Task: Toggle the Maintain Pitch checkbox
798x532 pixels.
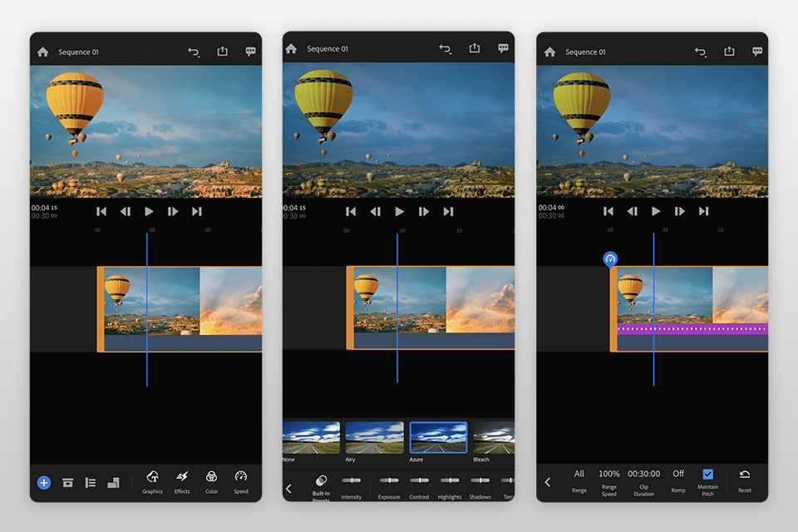Action: click(x=708, y=475)
